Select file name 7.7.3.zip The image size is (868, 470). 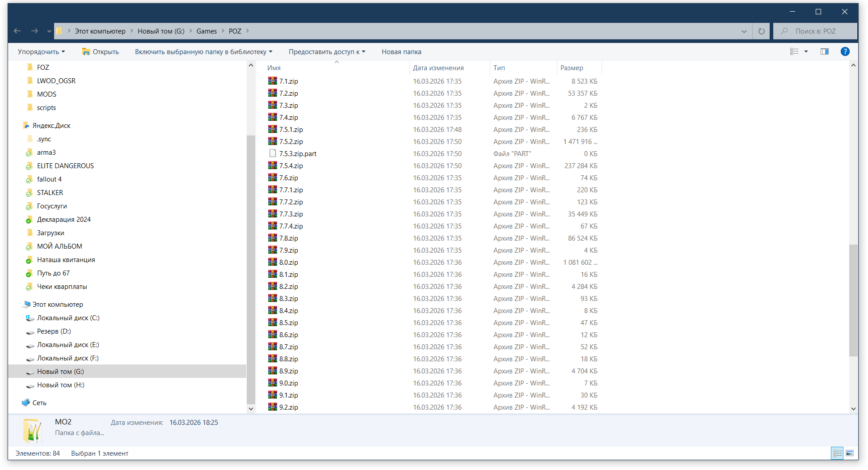(x=291, y=214)
